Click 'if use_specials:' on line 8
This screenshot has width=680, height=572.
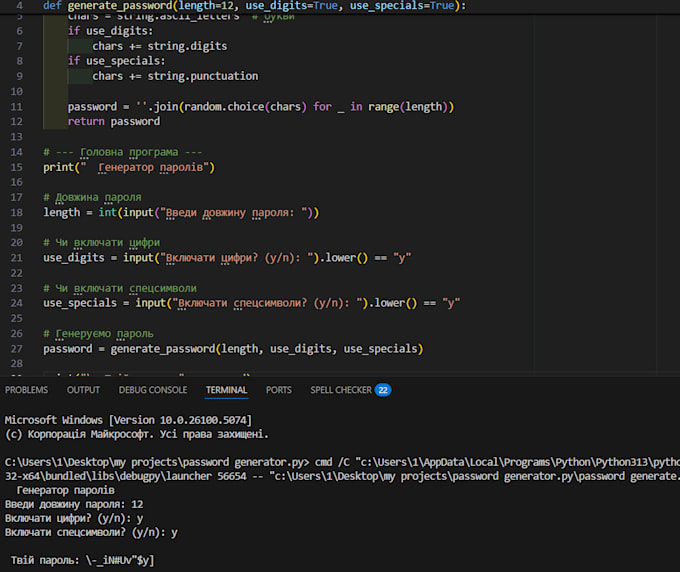pyautogui.click(x=116, y=61)
